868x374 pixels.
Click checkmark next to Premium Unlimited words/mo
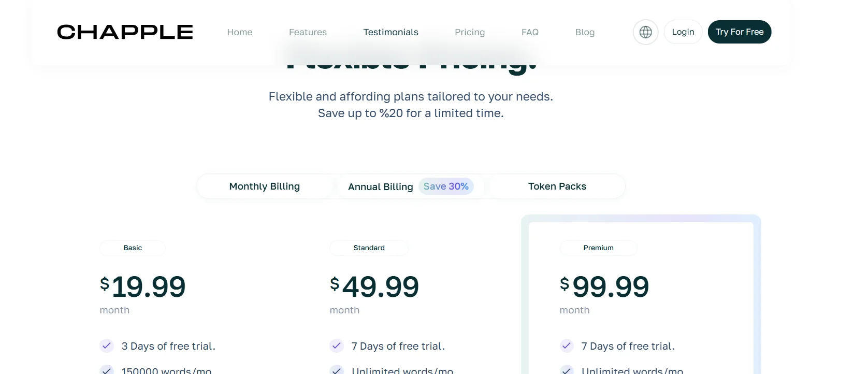[567, 370]
